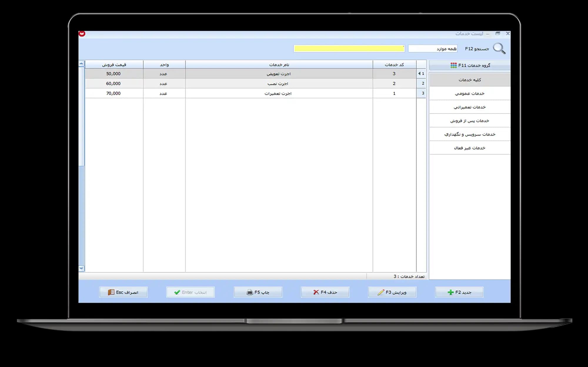
Task: Click the واحد column header
Action: click(164, 65)
